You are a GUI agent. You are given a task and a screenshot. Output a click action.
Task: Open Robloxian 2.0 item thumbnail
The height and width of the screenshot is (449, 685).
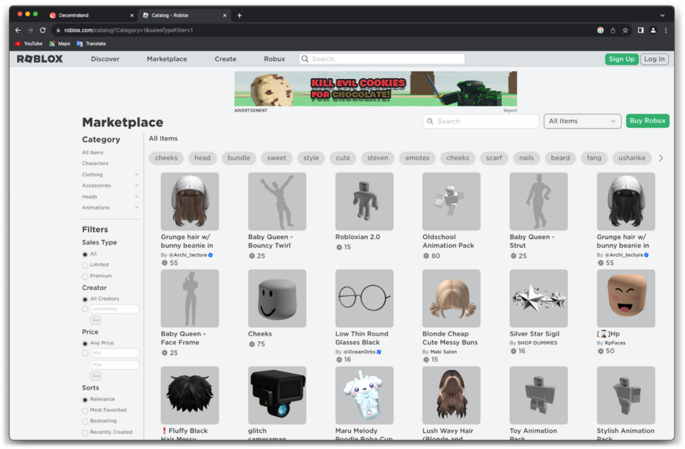click(364, 201)
